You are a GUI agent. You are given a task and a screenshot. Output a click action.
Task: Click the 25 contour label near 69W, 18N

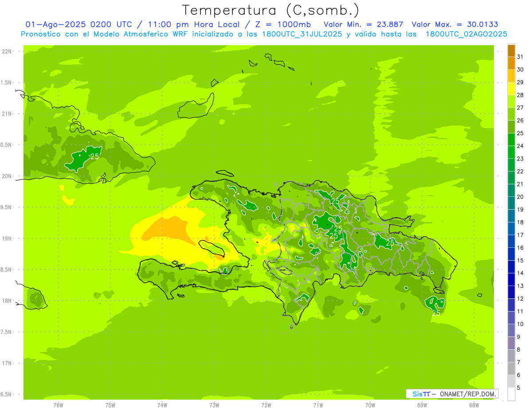tap(436, 313)
